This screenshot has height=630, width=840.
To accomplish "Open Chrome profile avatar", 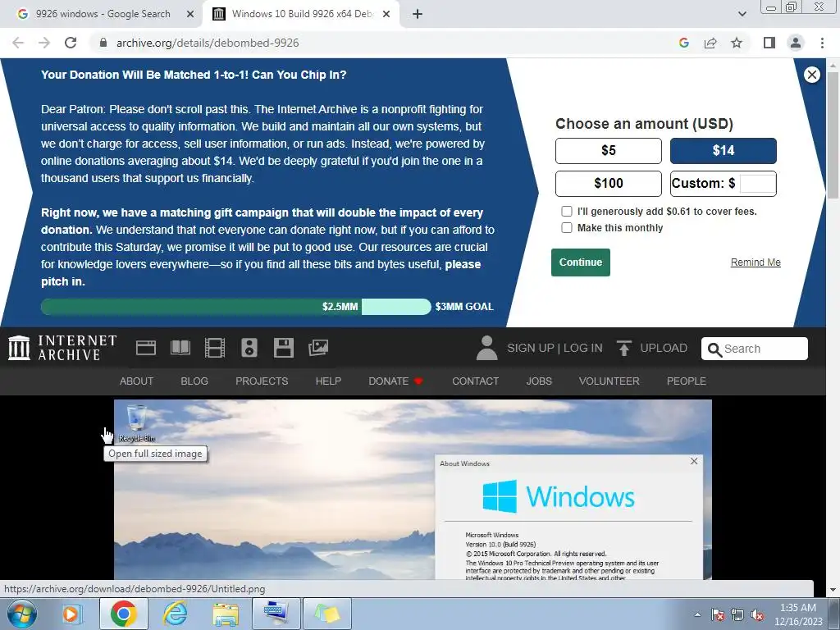I will [x=796, y=43].
